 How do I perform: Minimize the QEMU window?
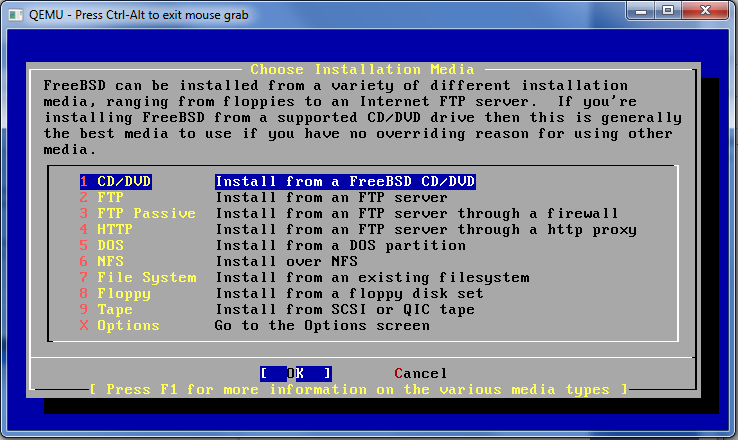click(641, 11)
